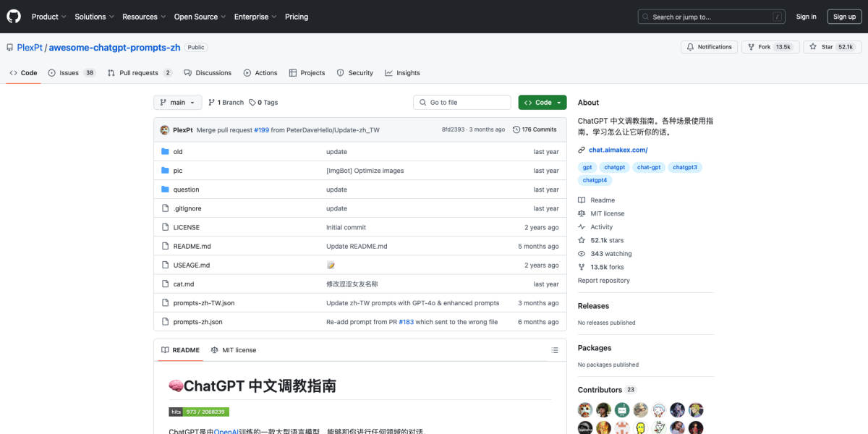868x434 pixels.
Task: Click the pic folder icon
Action: (x=165, y=170)
